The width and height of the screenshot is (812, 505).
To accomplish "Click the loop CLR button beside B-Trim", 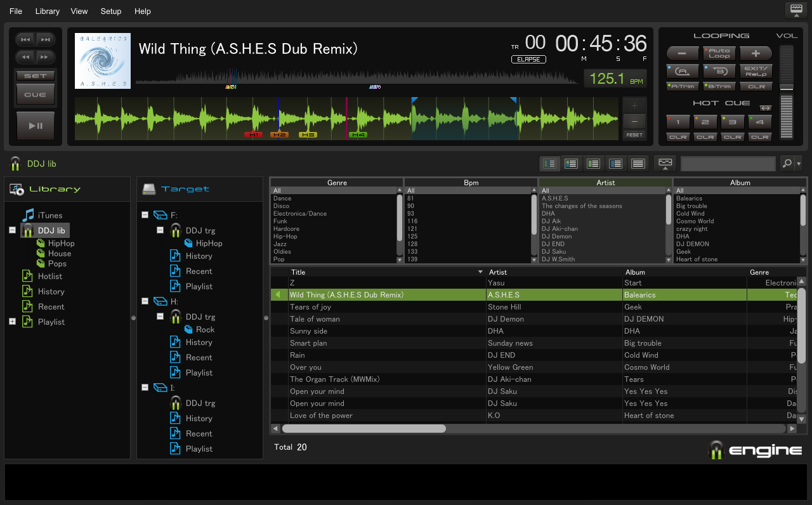I will point(756,86).
